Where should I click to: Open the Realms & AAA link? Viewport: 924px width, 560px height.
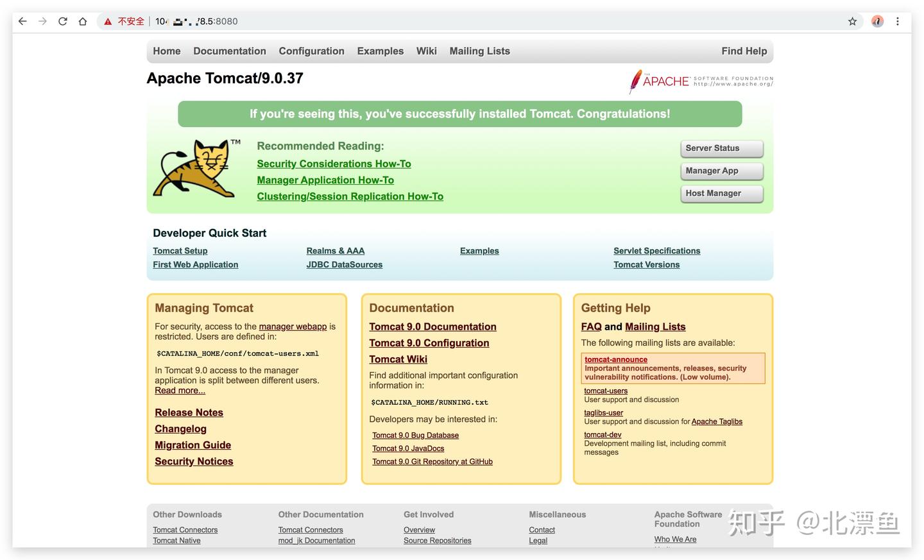(336, 251)
